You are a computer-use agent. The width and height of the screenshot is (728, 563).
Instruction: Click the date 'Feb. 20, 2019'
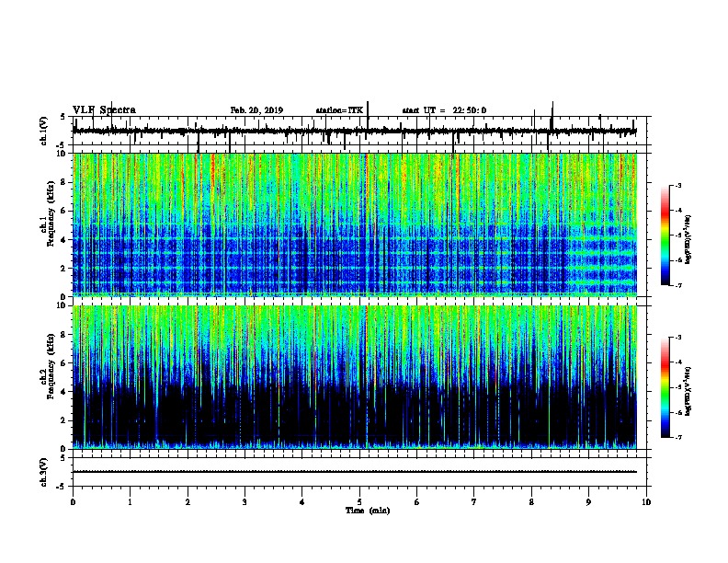256,110
